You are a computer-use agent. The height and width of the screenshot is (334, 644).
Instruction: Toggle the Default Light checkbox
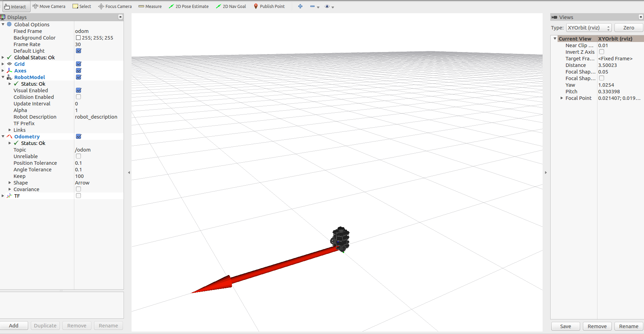[x=78, y=51]
